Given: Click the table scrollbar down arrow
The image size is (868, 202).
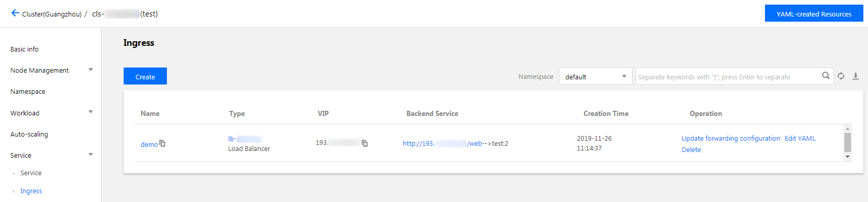Looking at the screenshot, I should pyautogui.click(x=848, y=157).
